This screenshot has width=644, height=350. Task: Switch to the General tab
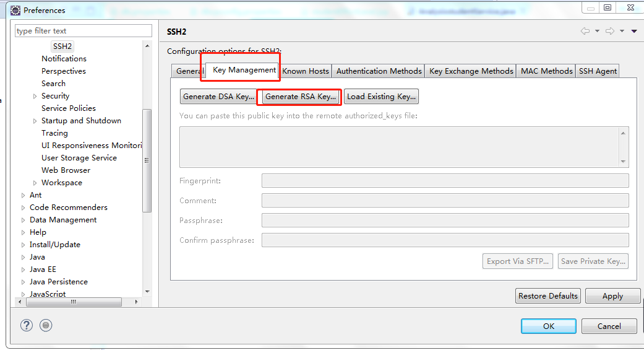(x=188, y=71)
